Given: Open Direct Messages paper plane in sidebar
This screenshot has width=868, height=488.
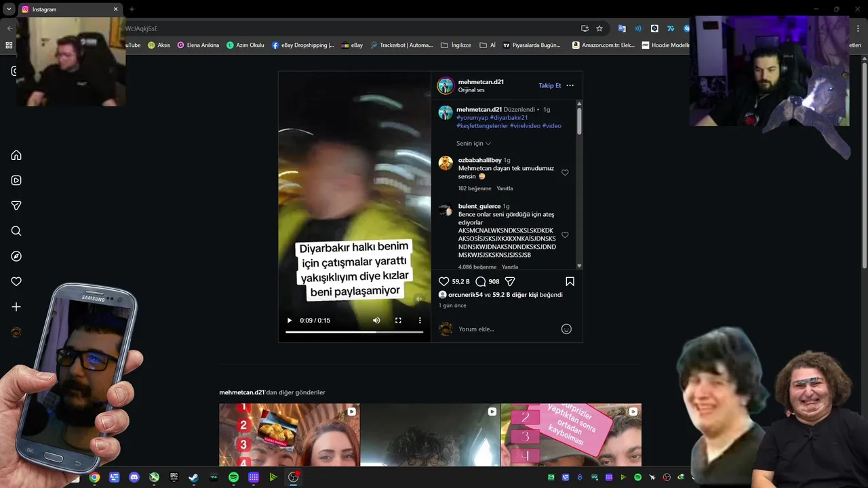Looking at the screenshot, I should [x=16, y=205].
